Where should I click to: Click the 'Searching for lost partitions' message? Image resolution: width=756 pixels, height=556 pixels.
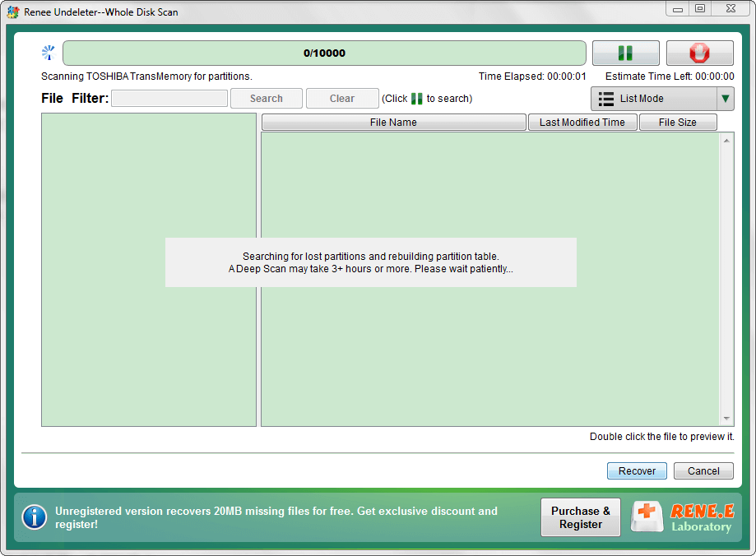pyautogui.click(x=371, y=262)
